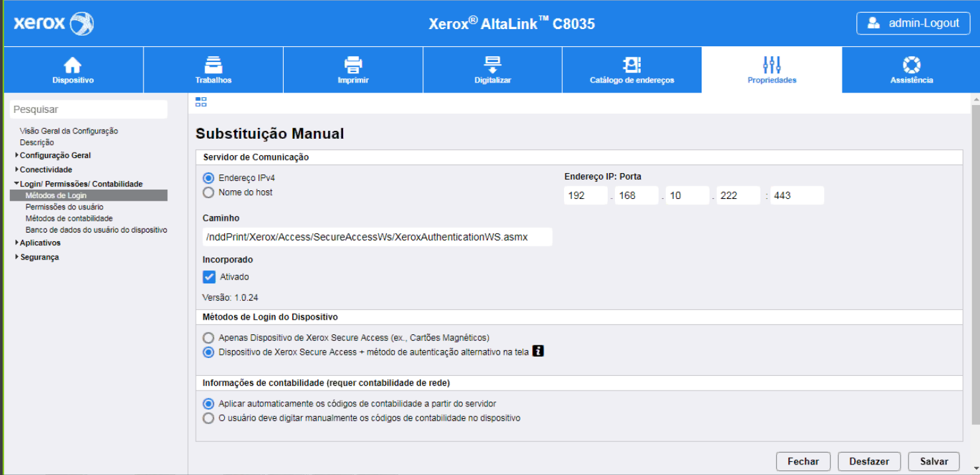Viewport: 980px width, 475px height.
Task: Click the Imprimir printer icon
Action: pyautogui.click(x=353, y=65)
